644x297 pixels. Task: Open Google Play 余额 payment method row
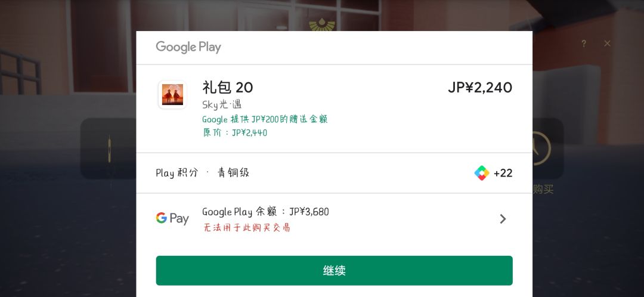[335, 219]
